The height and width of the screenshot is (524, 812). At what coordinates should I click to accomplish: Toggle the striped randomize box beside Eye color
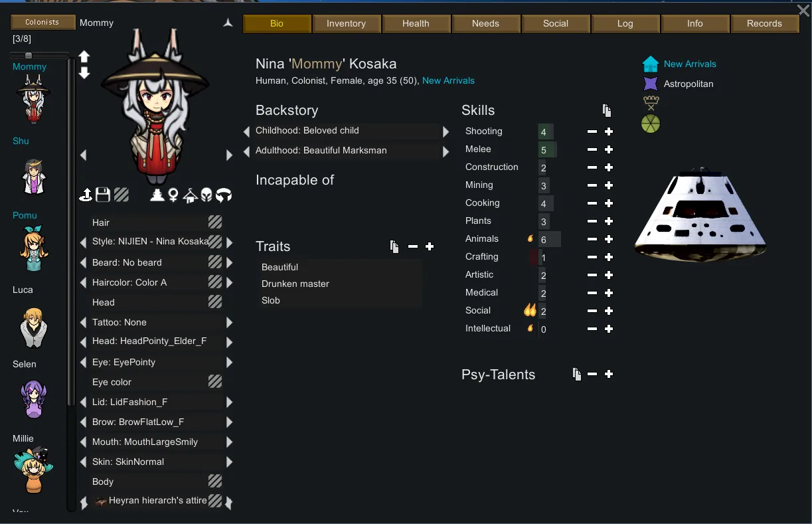pyautogui.click(x=215, y=381)
